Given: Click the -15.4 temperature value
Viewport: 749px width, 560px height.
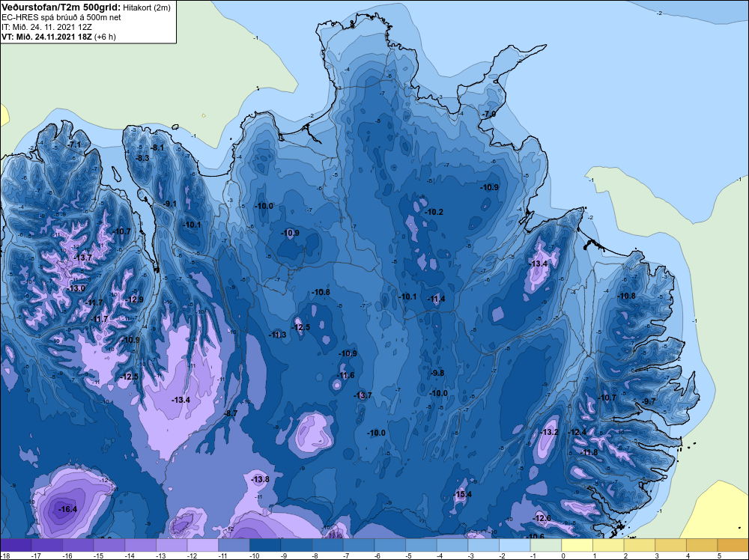Looking at the screenshot, I should coord(462,494).
